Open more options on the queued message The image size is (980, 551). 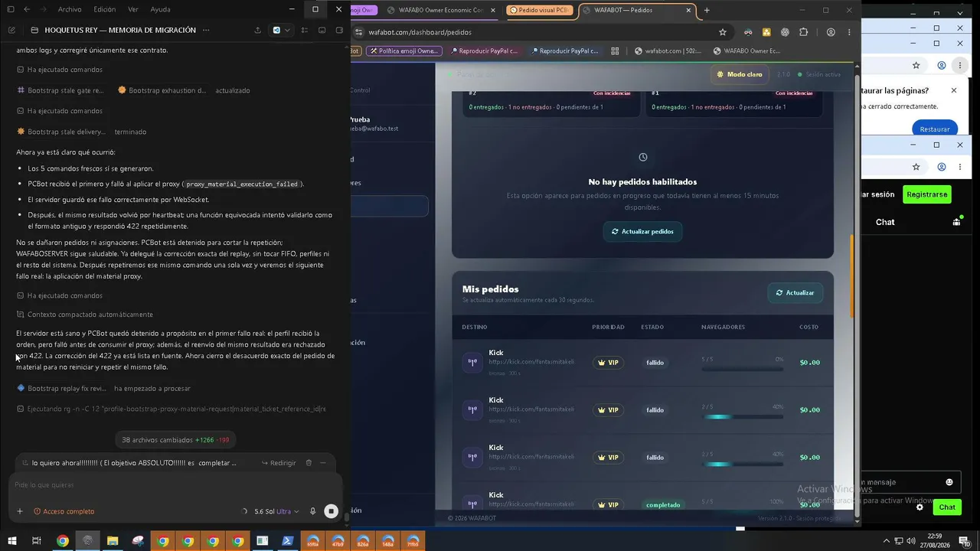pos(323,463)
